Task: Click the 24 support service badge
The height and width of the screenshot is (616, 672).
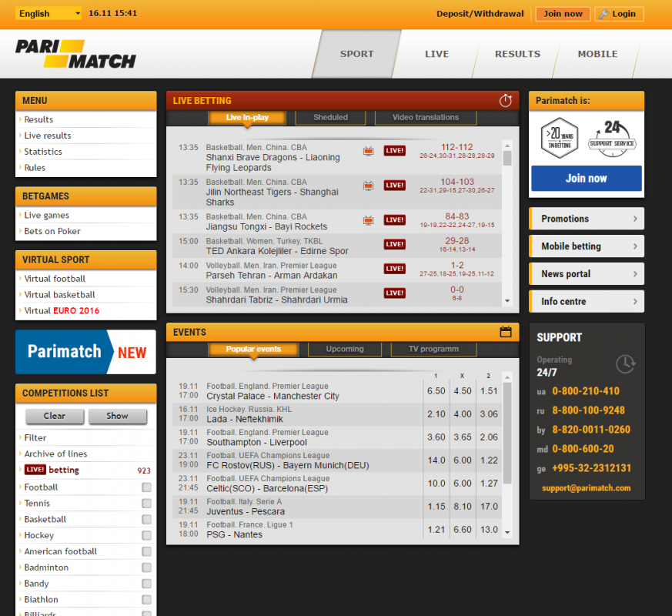Action: (x=612, y=138)
